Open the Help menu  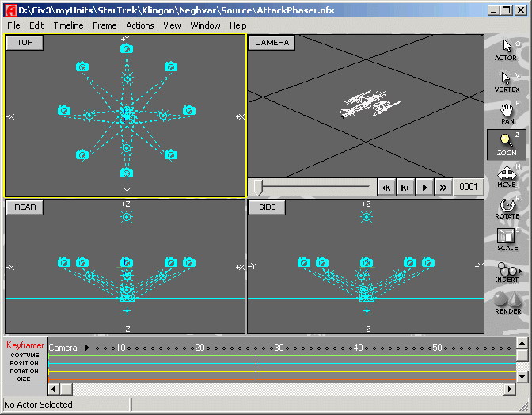[x=237, y=25]
